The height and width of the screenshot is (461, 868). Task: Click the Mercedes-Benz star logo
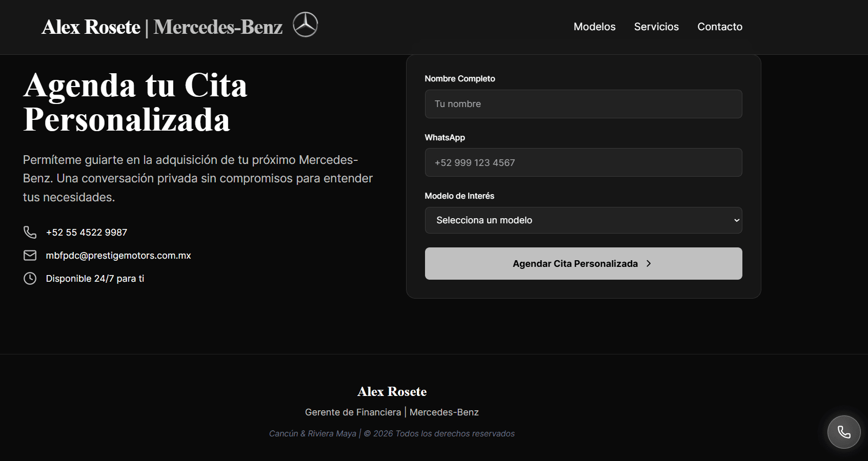(x=306, y=24)
